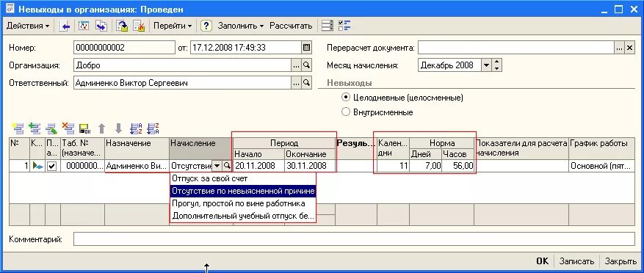Click the Месяц начисления up/down stepper

[497, 65]
